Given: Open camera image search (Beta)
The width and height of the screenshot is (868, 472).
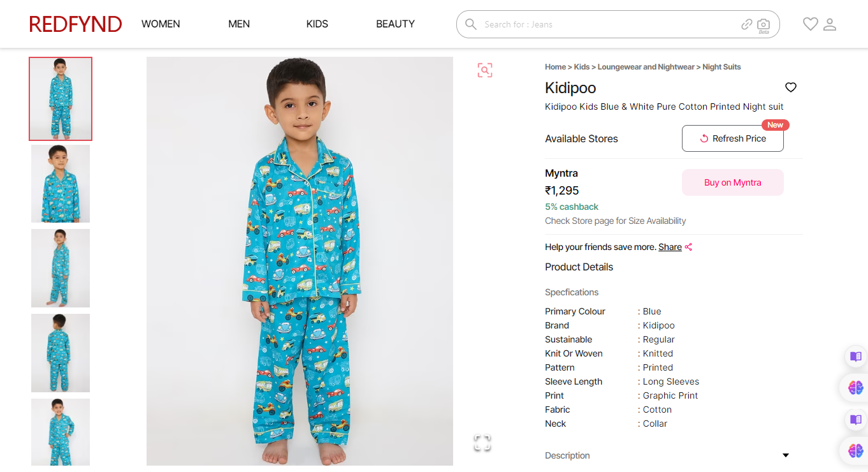Looking at the screenshot, I should [x=763, y=25].
